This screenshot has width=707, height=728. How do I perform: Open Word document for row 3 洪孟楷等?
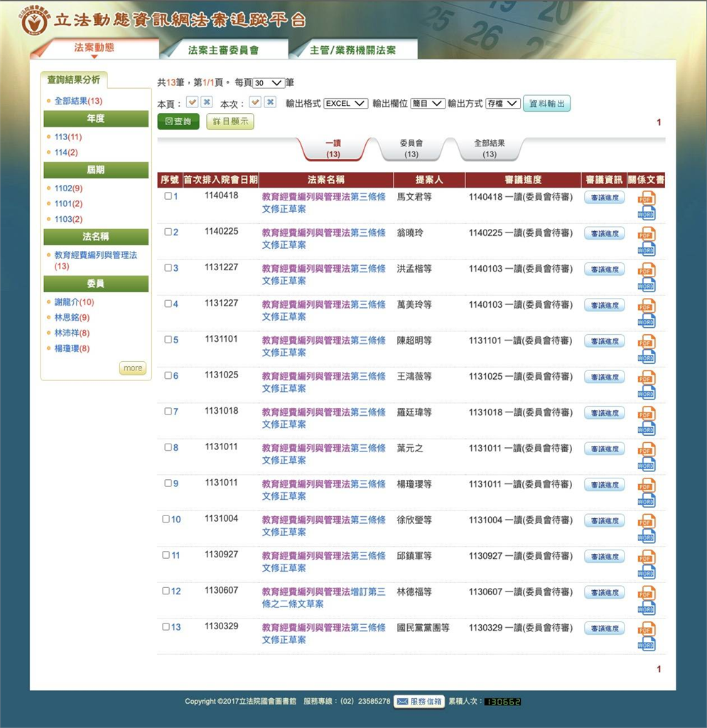pos(646,285)
